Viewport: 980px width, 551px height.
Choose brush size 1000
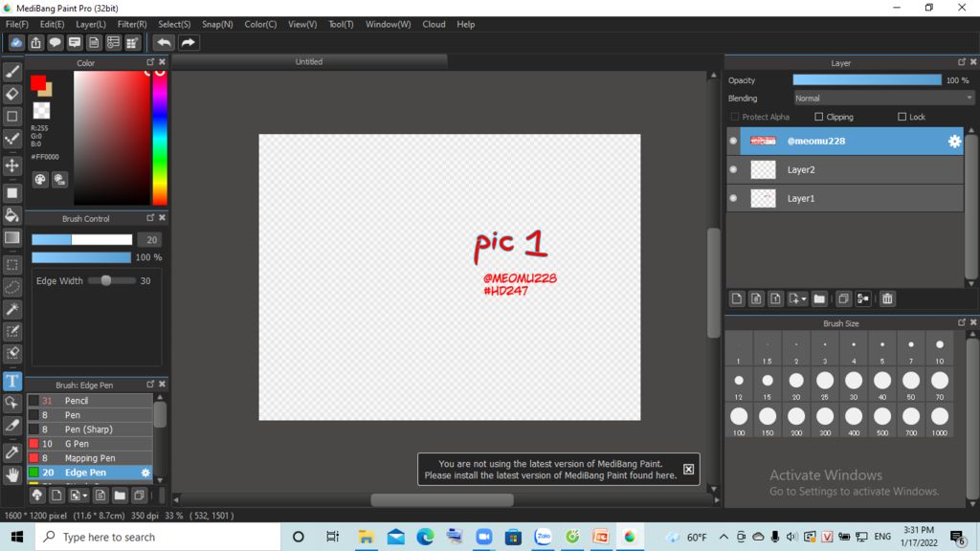coord(940,420)
